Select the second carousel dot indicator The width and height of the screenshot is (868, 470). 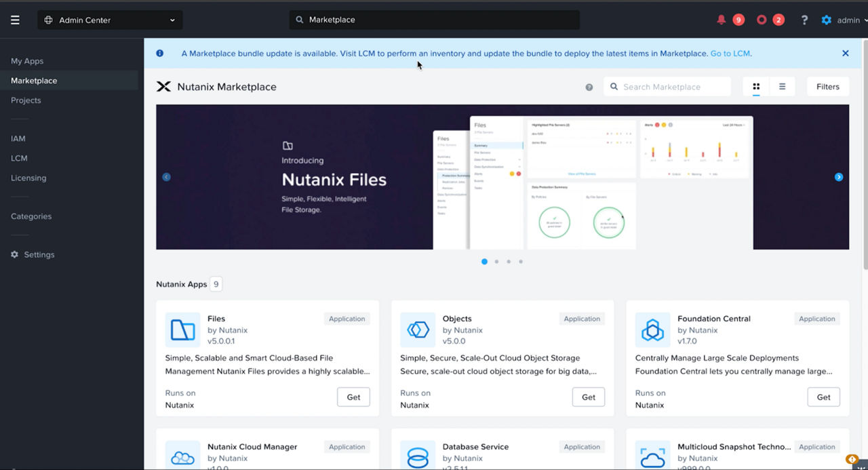(x=496, y=261)
